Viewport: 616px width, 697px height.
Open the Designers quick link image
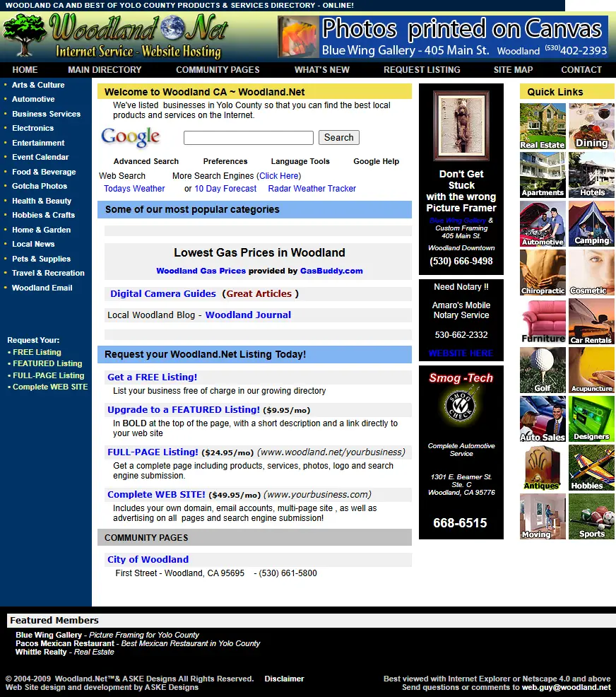click(x=591, y=418)
